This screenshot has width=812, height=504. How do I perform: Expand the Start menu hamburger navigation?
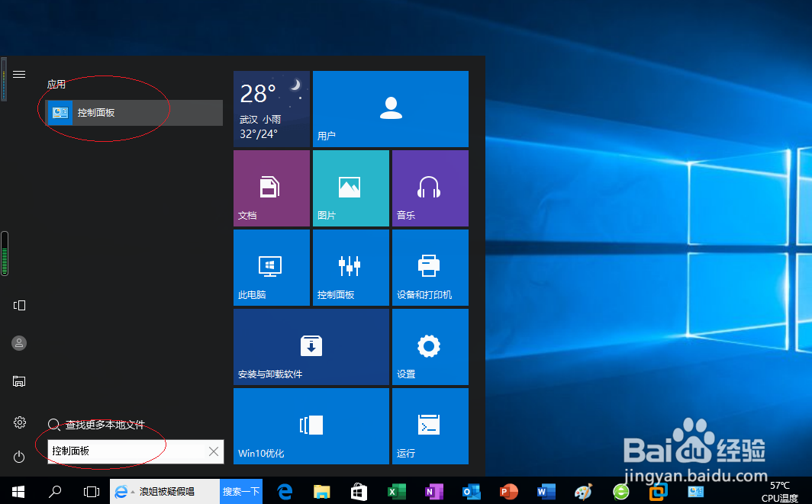point(19,74)
